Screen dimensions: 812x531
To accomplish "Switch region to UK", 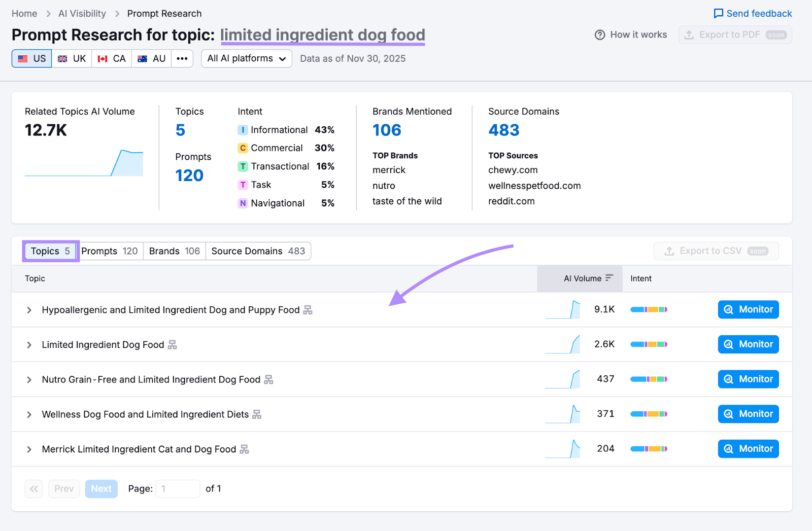I will point(72,58).
